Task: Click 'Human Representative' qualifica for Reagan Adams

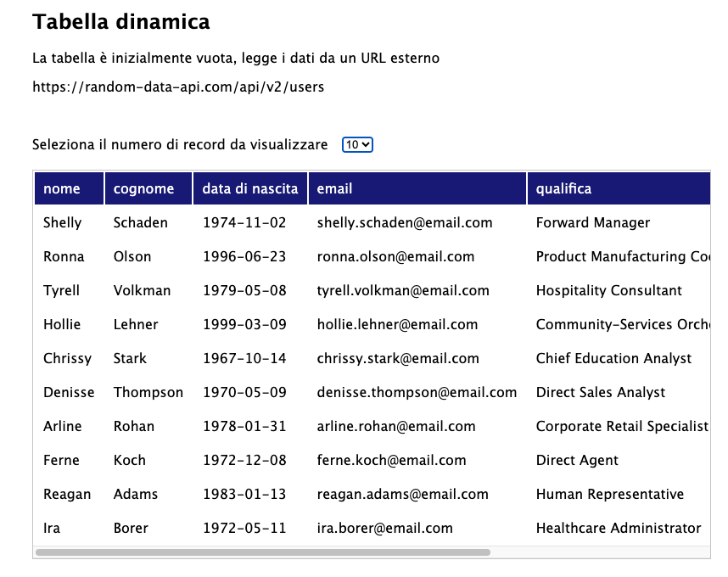Action: (x=609, y=494)
